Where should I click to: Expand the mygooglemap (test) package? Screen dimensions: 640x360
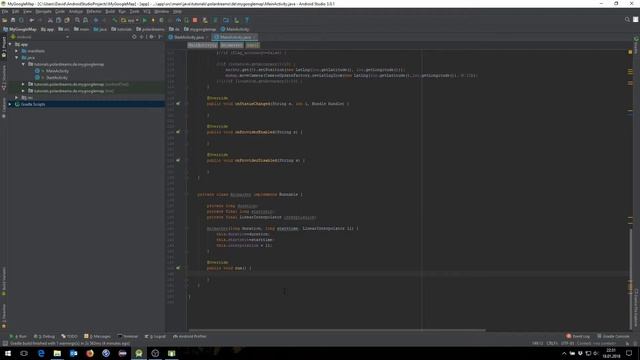(x=23, y=91)
